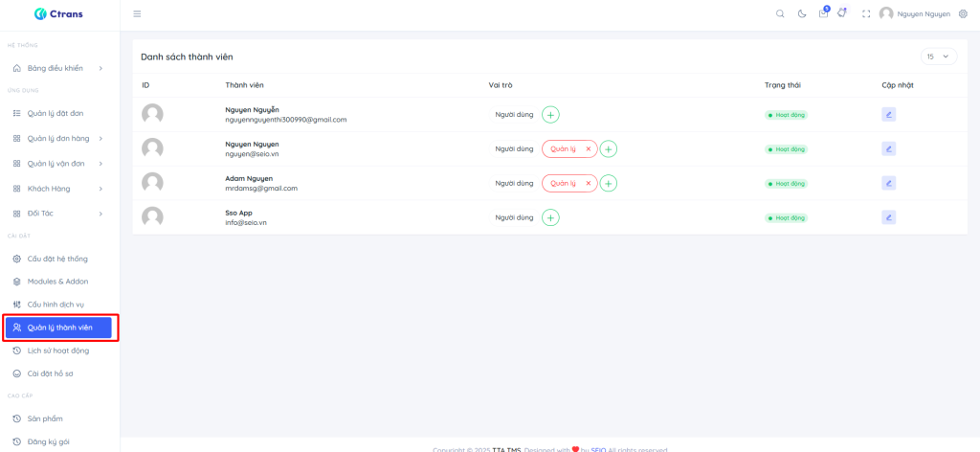Click the edit icon for Adam Nguyen

[888, 183]
